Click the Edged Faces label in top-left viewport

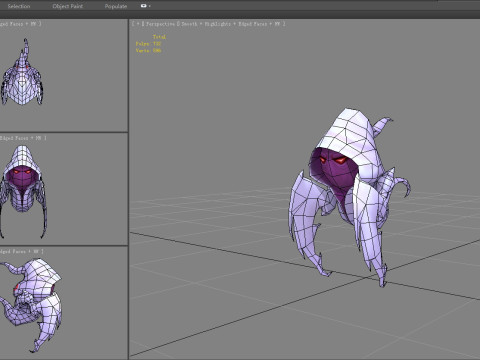12,24
